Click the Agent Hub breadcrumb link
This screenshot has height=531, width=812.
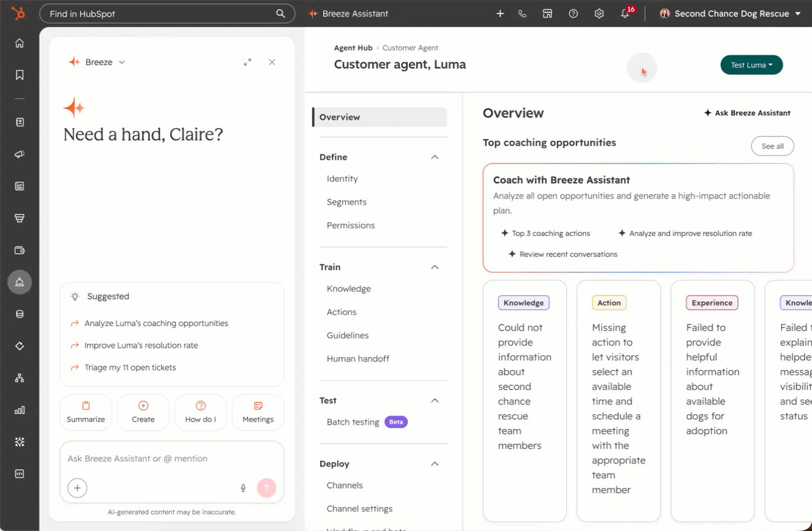(x=353, y=48)
